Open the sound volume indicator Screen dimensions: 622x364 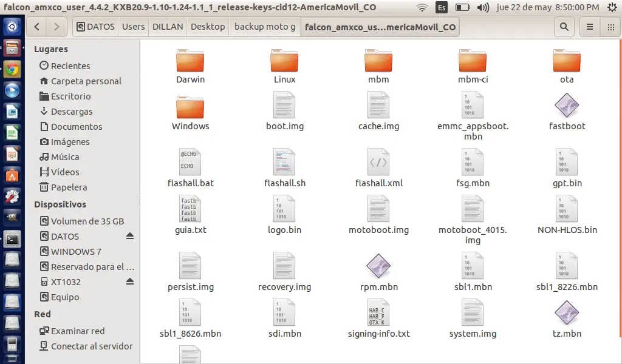pos(483,7)
